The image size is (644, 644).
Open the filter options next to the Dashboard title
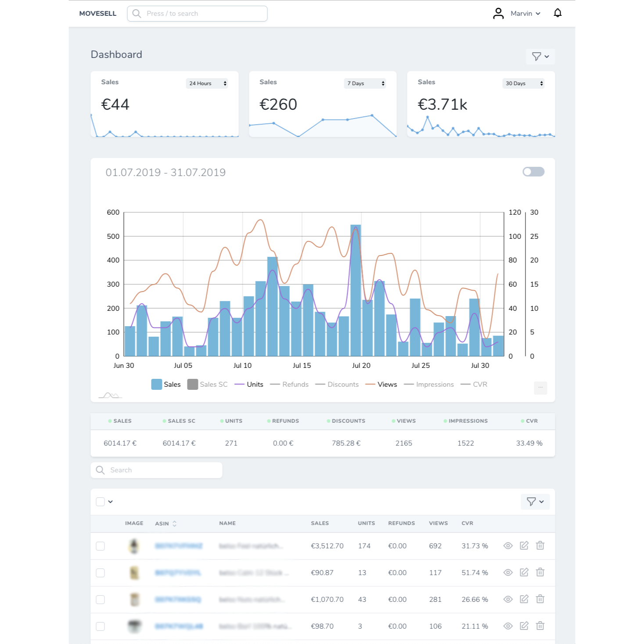click(540, 56)
